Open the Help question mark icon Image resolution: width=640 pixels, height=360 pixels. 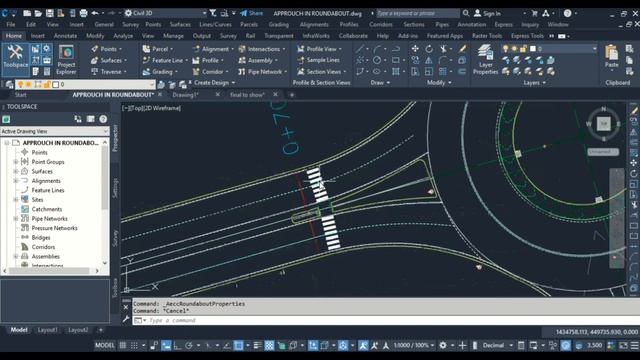click(567, 13)
